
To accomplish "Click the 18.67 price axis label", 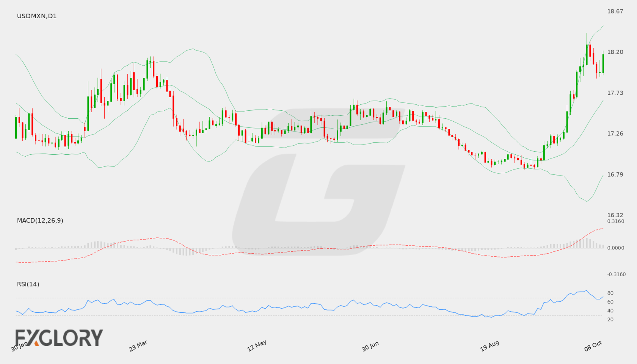I will [x=615, y=11].
